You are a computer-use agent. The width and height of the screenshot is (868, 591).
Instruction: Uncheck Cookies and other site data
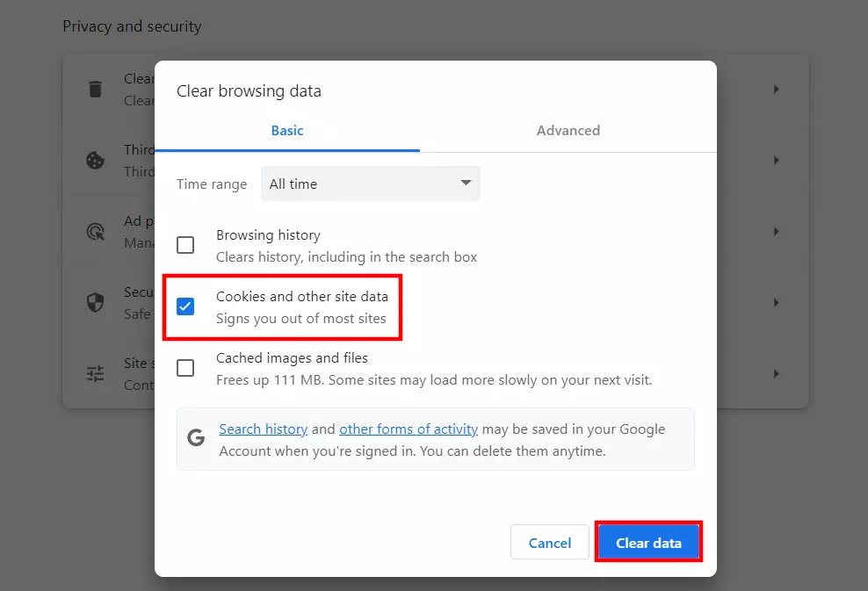[185, 306]
